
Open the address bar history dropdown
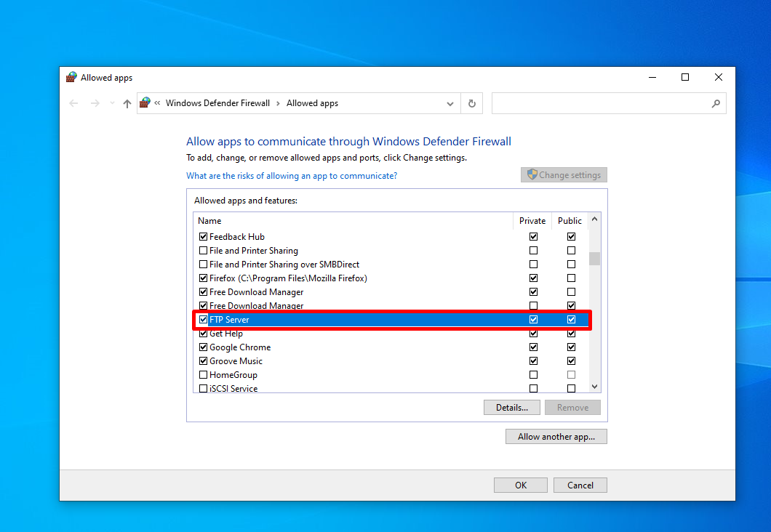tap(450, 103)
